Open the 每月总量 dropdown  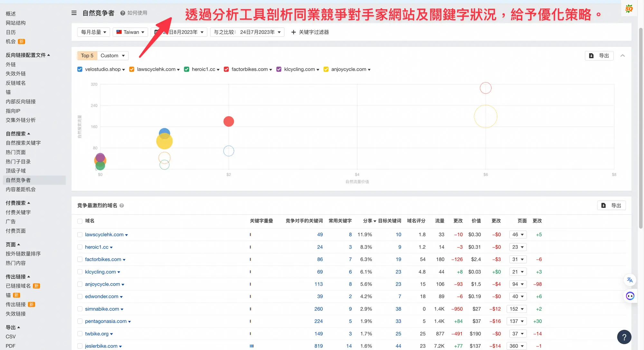click(x=94, y=32)
